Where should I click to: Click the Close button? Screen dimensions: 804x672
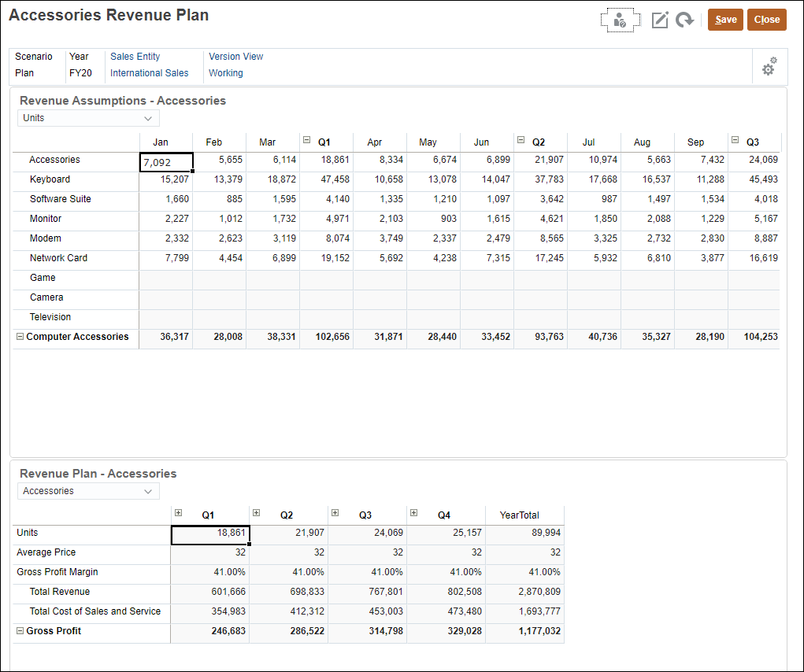[x=766, y=20]
